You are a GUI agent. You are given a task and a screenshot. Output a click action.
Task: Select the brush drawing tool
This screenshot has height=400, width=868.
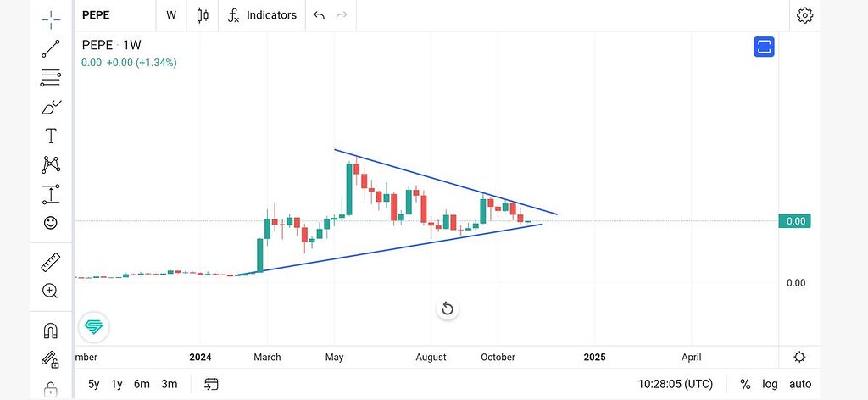[51, 107]
